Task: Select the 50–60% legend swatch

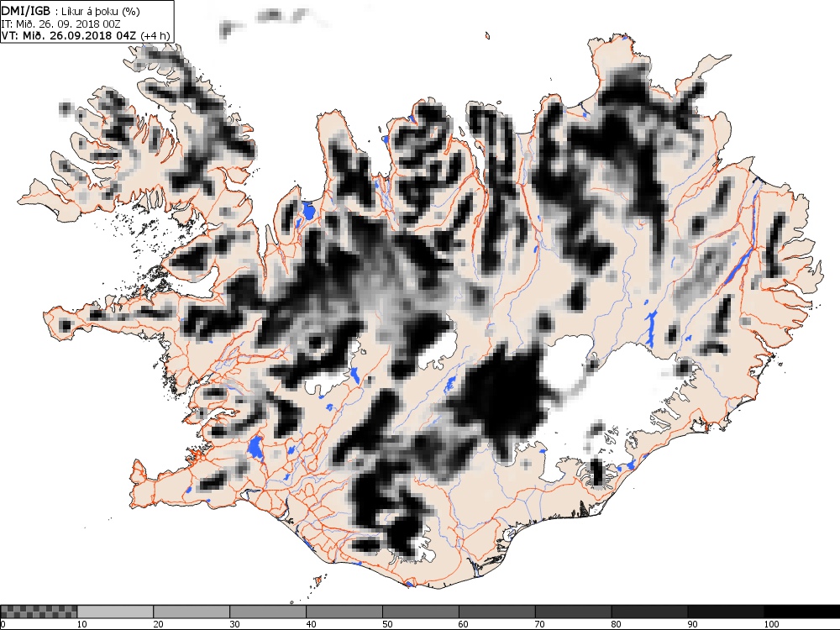Action: [421, 612]
